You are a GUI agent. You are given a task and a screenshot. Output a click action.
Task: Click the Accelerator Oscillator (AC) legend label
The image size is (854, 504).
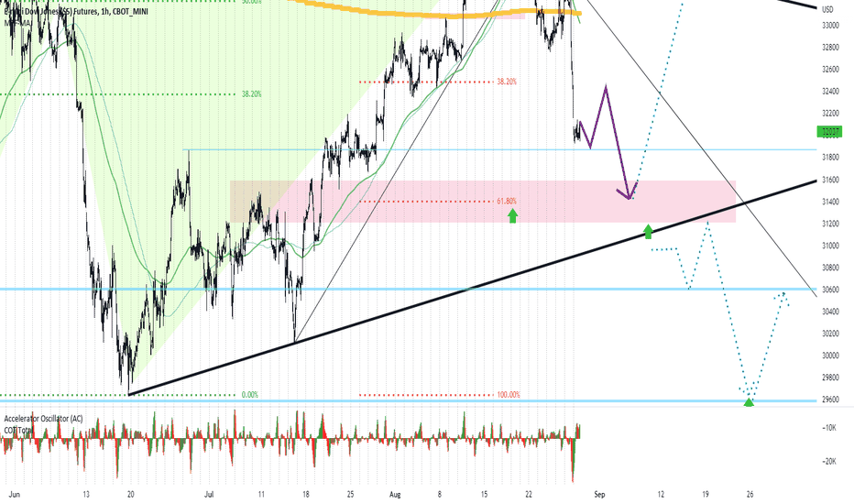click(44, 419)
